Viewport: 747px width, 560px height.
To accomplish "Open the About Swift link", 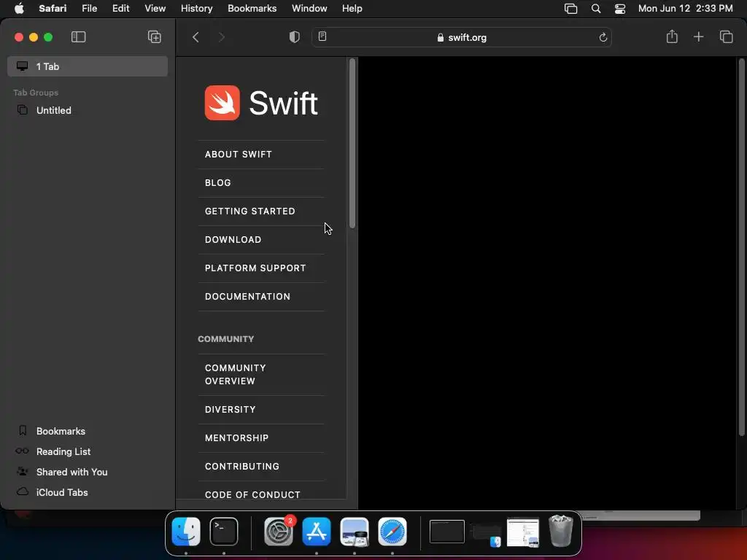I will click(x=239, y=155).
